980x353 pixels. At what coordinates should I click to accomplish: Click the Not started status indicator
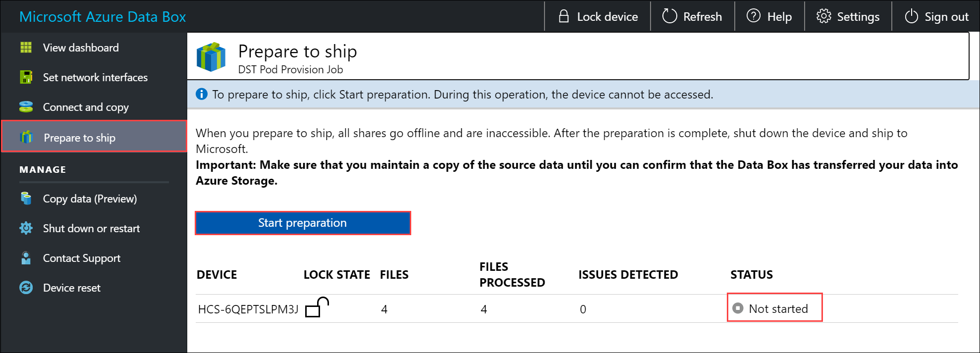pyautogui.click(x=774, y=308)
